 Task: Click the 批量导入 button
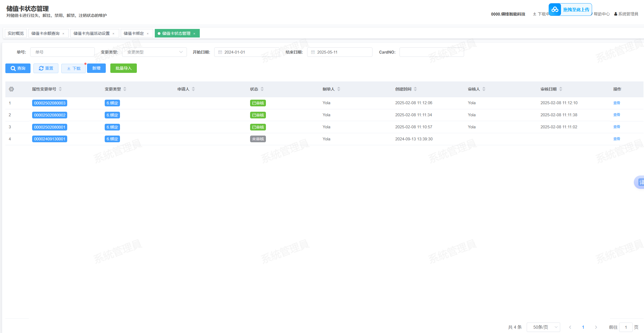pos(123,68)
